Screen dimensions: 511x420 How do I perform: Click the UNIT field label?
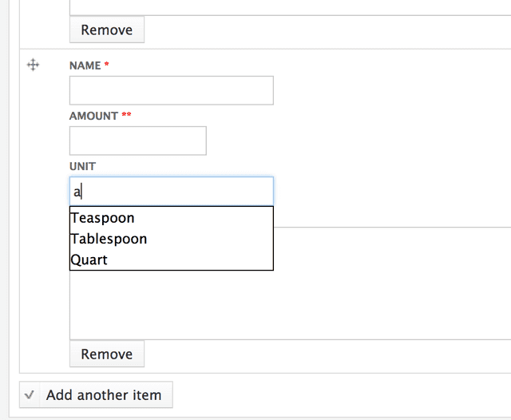click(x=82, y=167)
